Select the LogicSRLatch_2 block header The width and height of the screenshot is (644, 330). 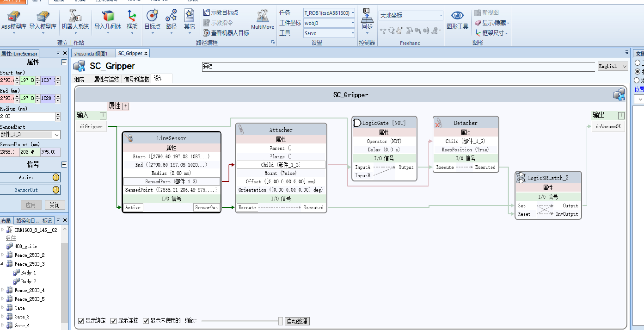tap(548, 178)
